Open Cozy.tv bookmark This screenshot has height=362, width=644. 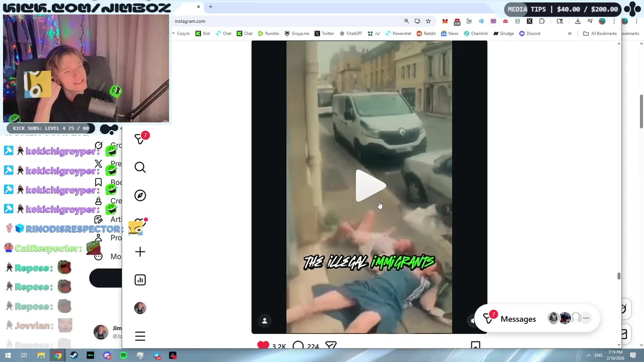(x=181, y=34)
